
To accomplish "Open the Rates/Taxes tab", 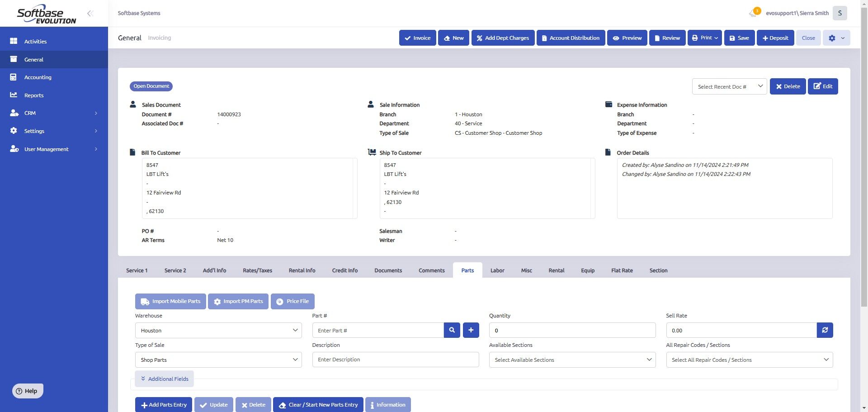I will pos(257,270).
